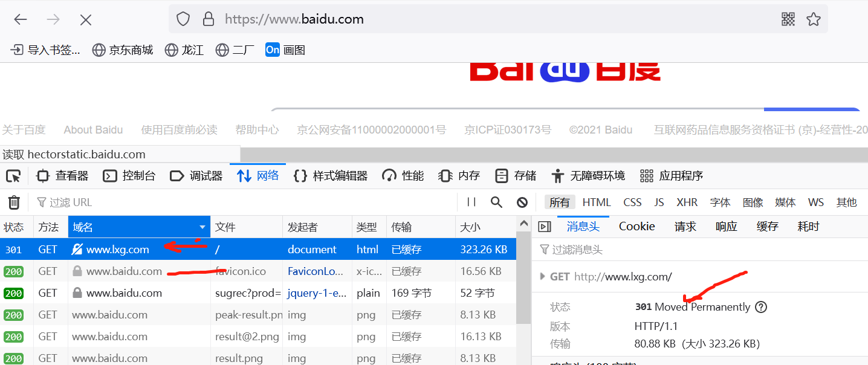Toggle the 媒体 media request filter
The height and width of the screenshot is (365, 868).
click(x=785, y=202)
